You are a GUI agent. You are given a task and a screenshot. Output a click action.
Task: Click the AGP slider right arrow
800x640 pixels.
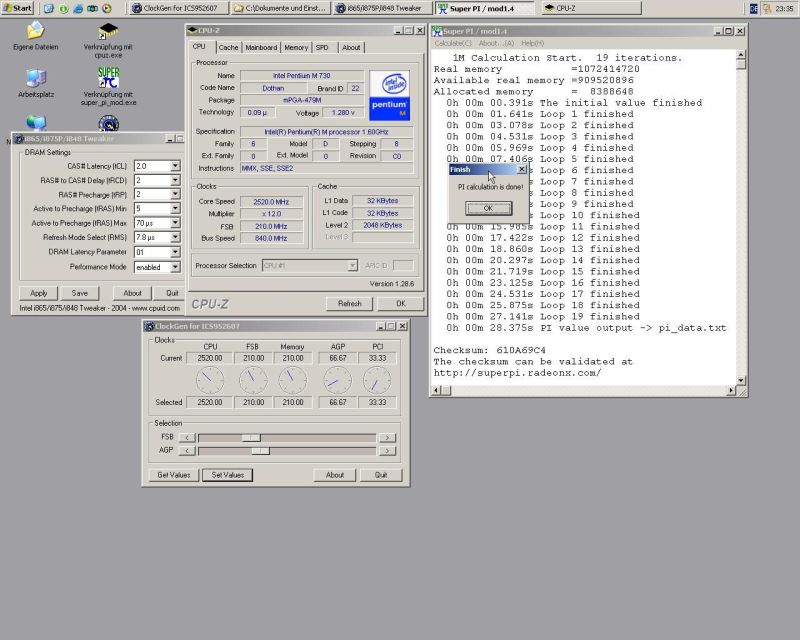(x=387, y=451)
